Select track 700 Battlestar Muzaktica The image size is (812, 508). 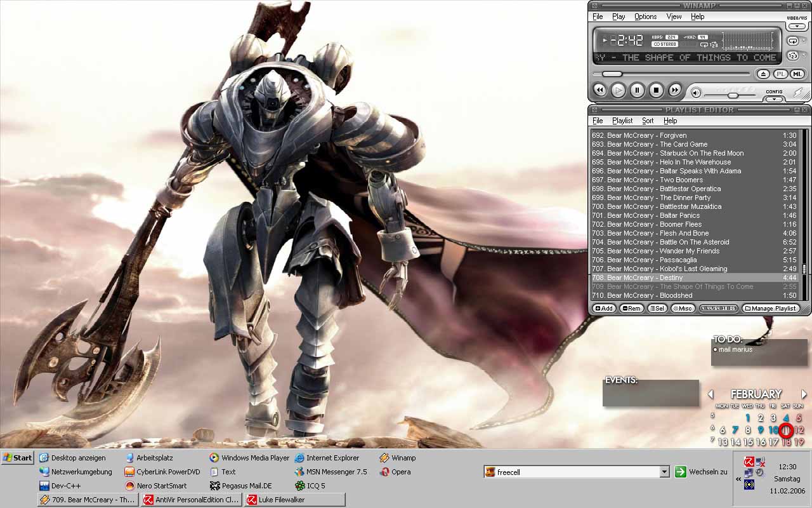tap(694, 206)
